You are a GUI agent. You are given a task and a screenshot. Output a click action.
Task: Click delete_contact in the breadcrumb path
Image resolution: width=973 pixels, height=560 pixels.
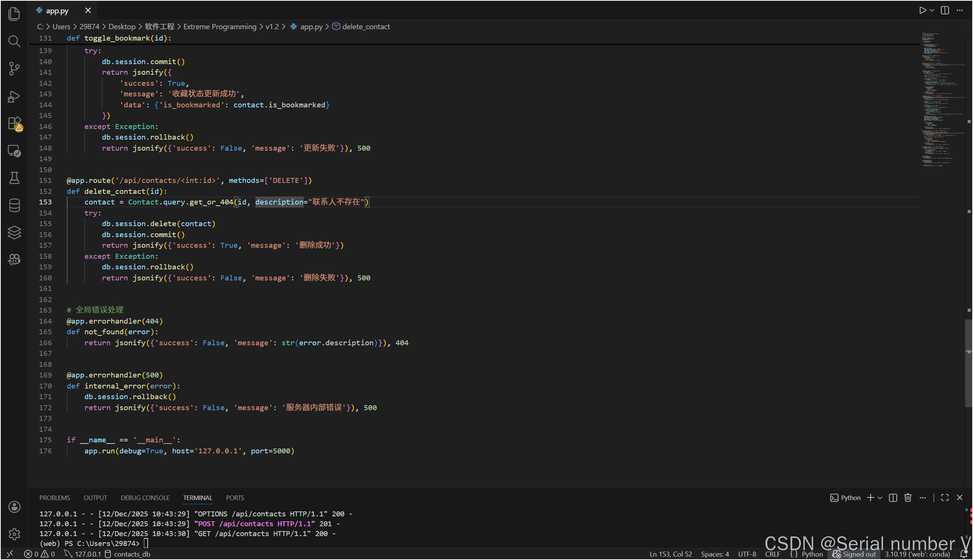click(366, 27)
